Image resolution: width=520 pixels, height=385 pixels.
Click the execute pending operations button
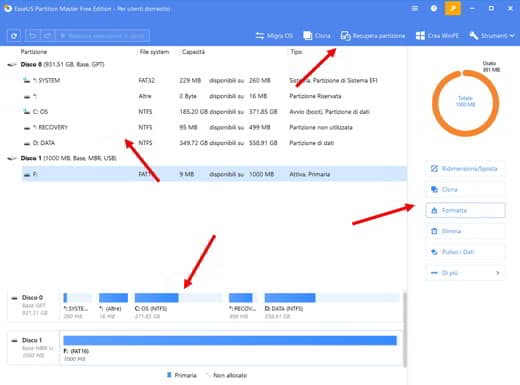click(x=102, y=36)
